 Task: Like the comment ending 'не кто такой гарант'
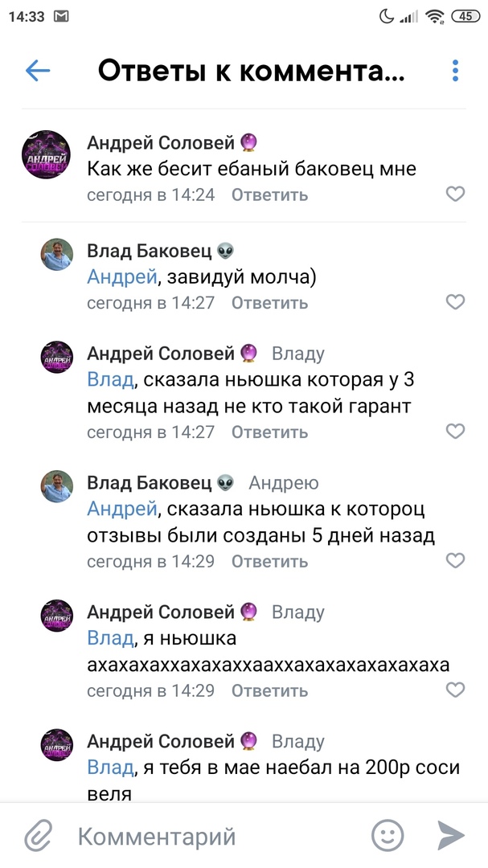(455, 432)
